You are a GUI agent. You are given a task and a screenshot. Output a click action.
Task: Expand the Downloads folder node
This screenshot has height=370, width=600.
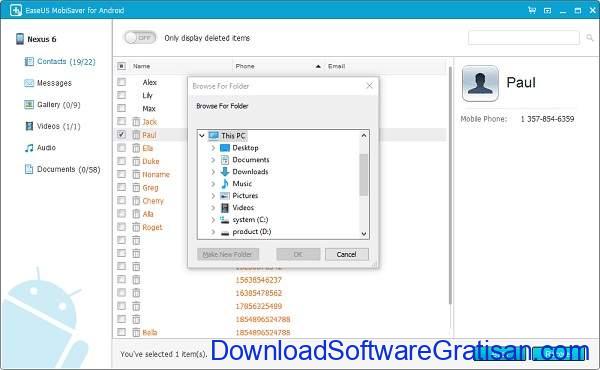point(213,172)
